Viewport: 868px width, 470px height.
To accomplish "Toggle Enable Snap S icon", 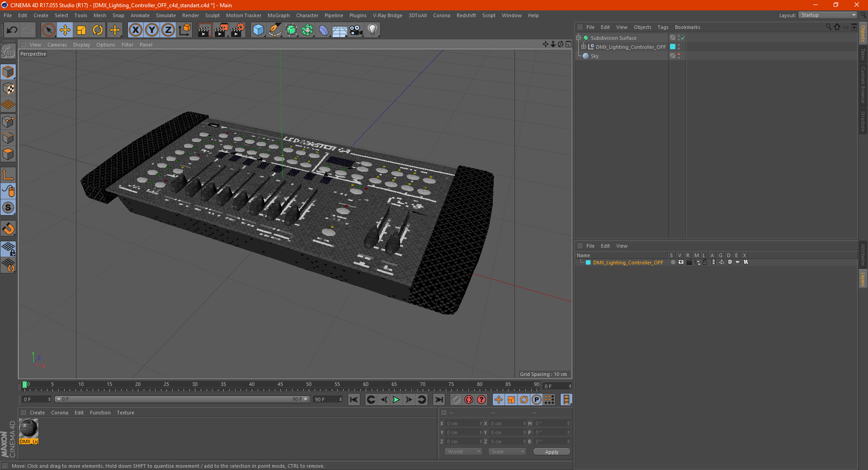I will 9,208.
